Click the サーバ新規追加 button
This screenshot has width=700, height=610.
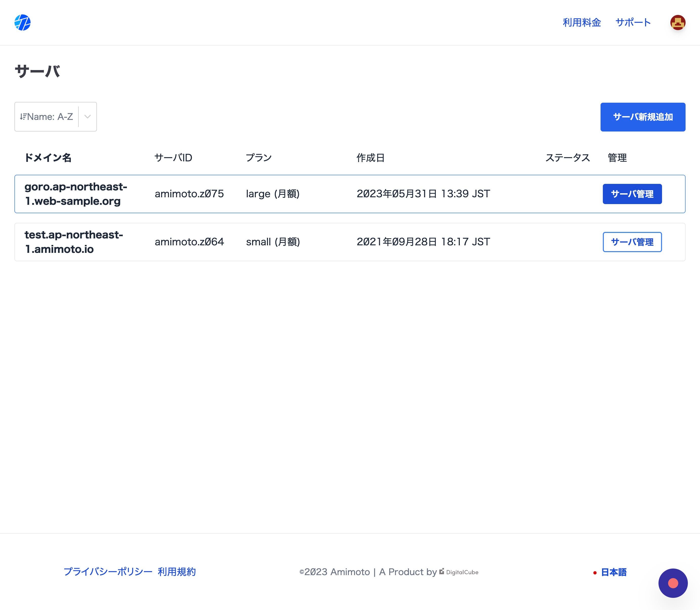coord(643,117)
